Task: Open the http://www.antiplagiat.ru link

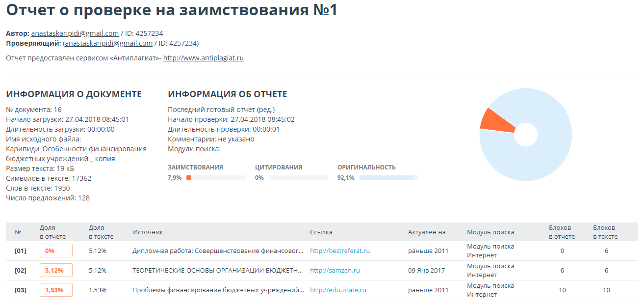Action: (203, 58)
